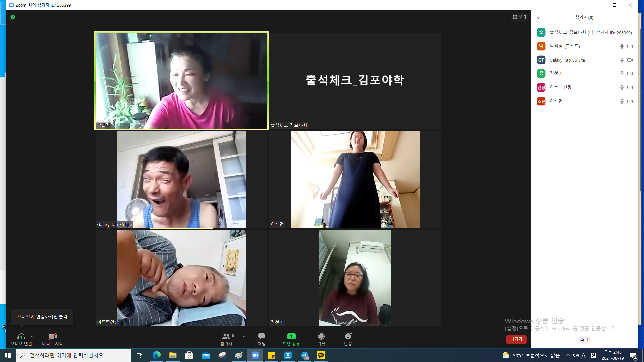644x362 pixels.
Task: Open Sticky Notes from taskbar
Action: coord(272,355)
